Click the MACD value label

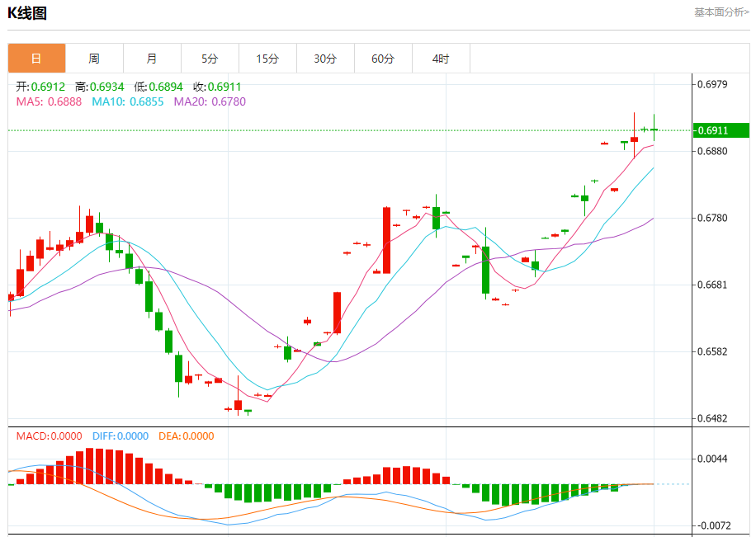[49, 436]
